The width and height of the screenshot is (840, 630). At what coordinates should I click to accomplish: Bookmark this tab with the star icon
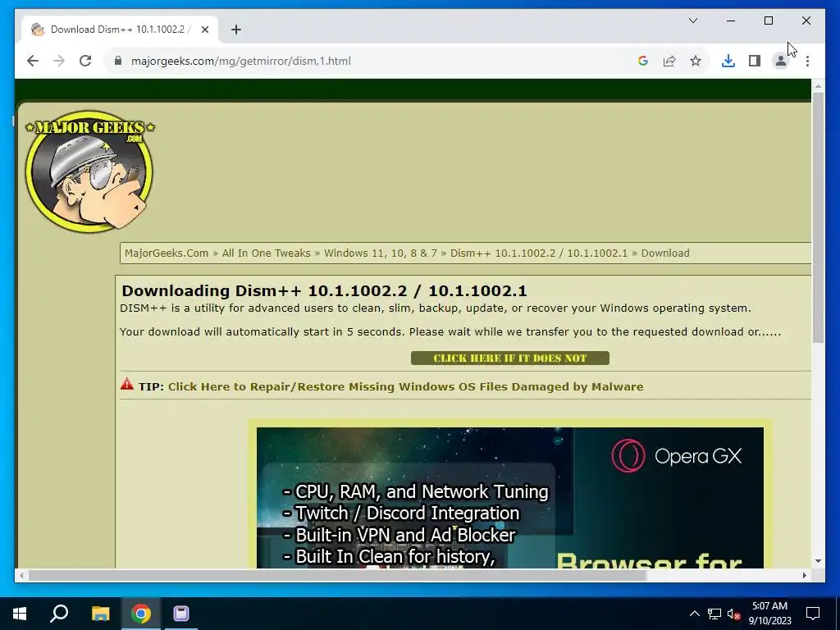(696, 61)
